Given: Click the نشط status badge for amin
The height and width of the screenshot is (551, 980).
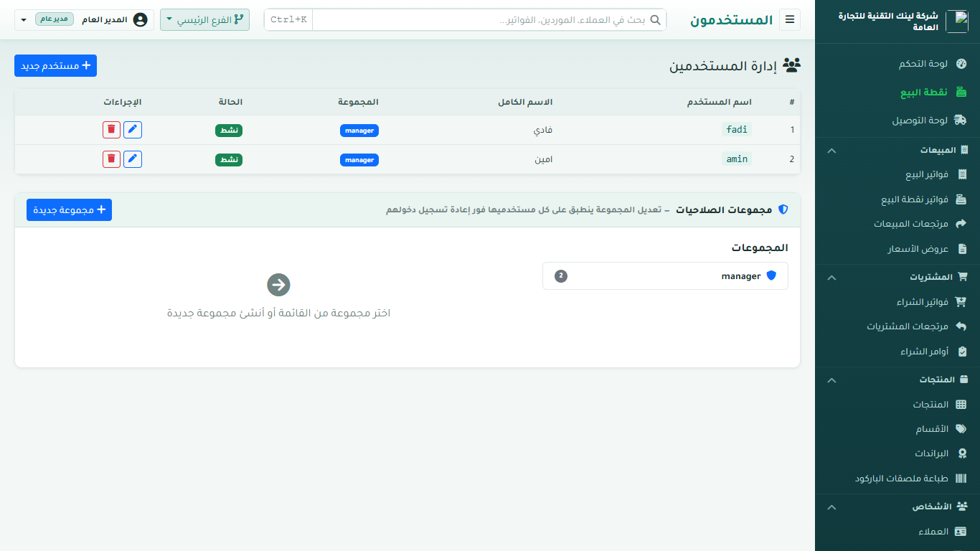Looking at the screenshot, I should click(x=229, y=160).
